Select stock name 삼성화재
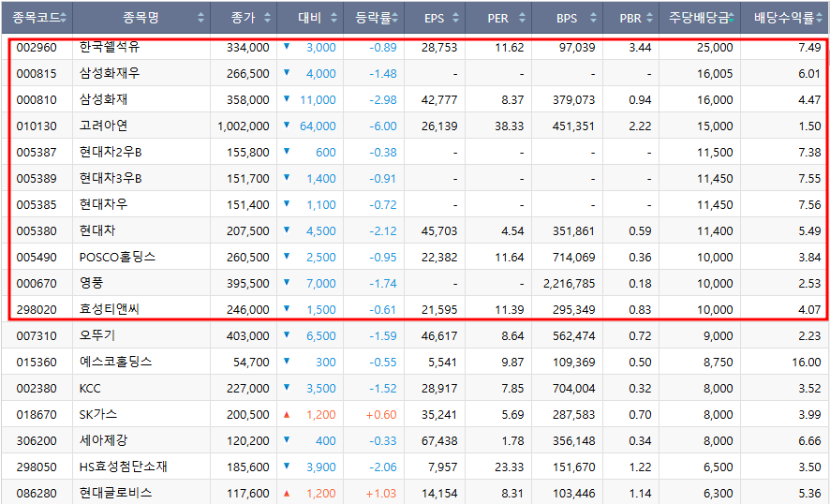The height and width of the screenshot is (504, 830). pyautogui.click(x=103, y=99)
